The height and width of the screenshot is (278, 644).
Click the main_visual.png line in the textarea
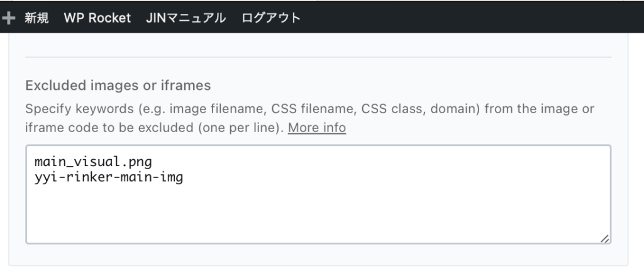point(94,162)
